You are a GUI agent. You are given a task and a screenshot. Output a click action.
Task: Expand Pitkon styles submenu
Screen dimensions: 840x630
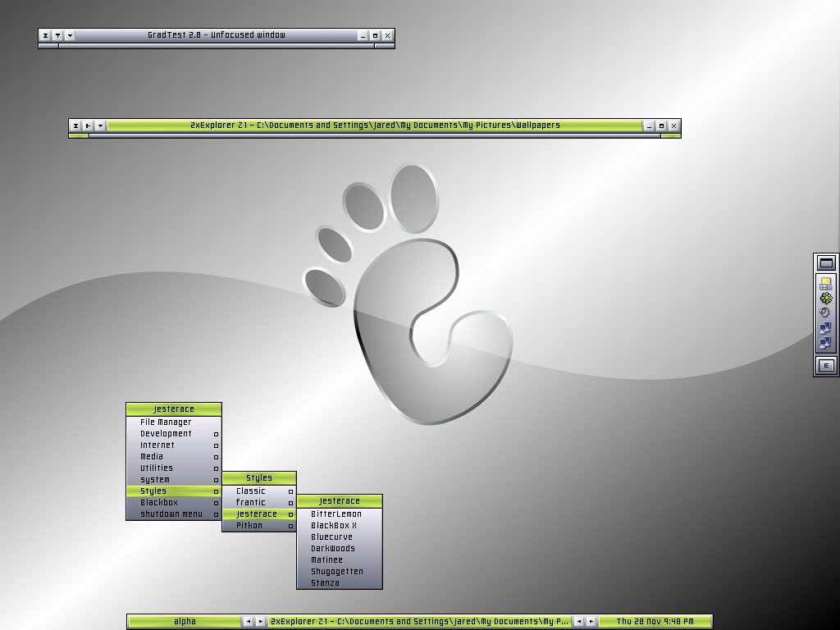[259, 526]
